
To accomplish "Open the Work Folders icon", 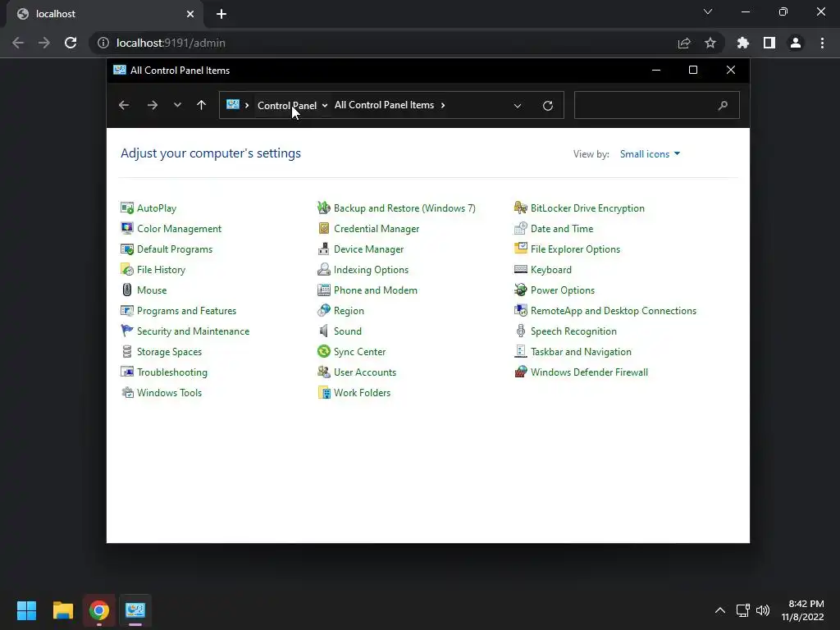I will coord(323,393).
